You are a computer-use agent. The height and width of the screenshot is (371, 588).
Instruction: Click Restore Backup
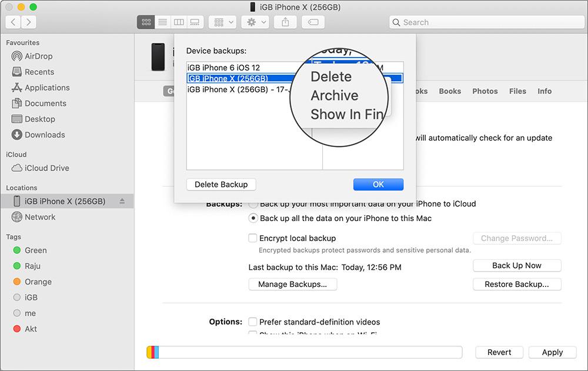517,285
